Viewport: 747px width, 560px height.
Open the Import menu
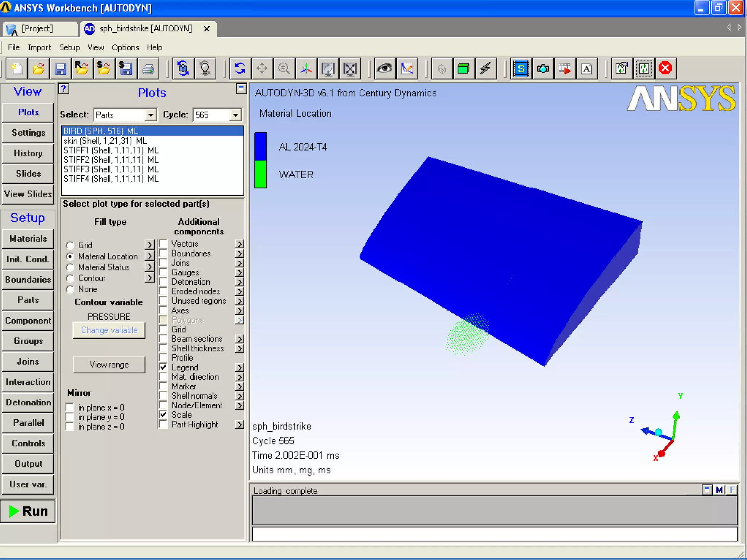click(39, 47)
